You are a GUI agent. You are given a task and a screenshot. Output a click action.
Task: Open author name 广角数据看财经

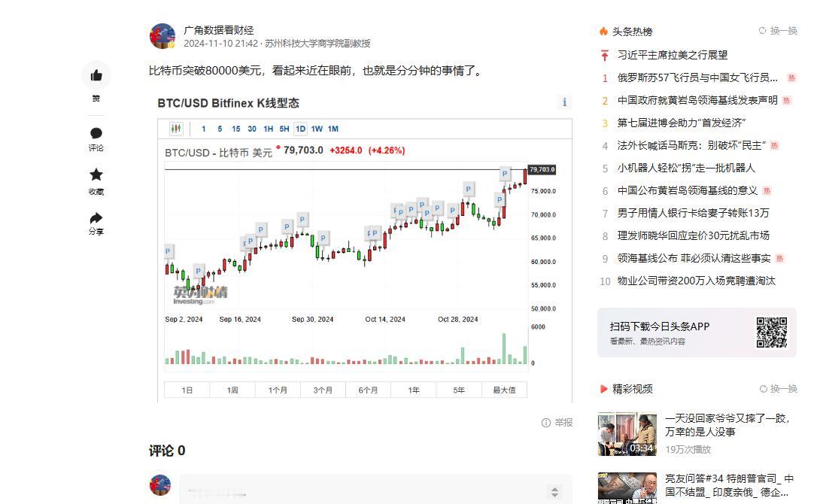click(x=218, y=30)
